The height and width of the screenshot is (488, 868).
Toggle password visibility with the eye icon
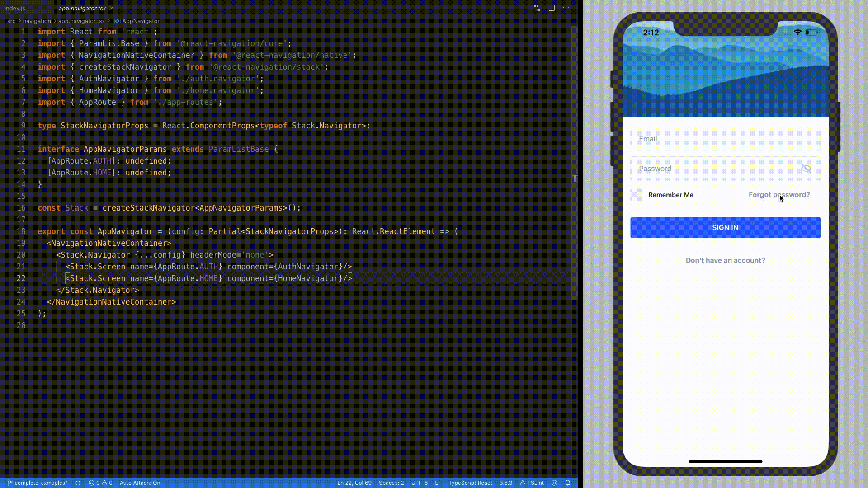coord(807,168)
